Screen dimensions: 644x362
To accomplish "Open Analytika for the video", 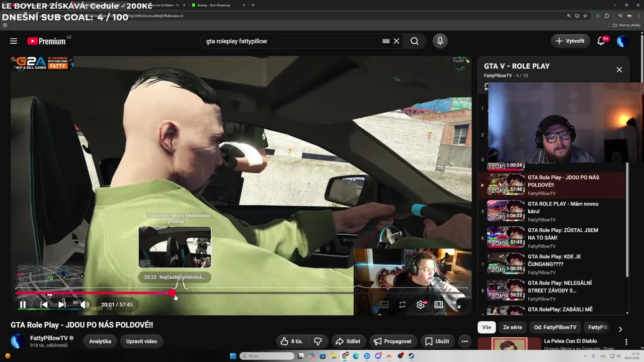I will pyautogui.click(x=100, y=341).
